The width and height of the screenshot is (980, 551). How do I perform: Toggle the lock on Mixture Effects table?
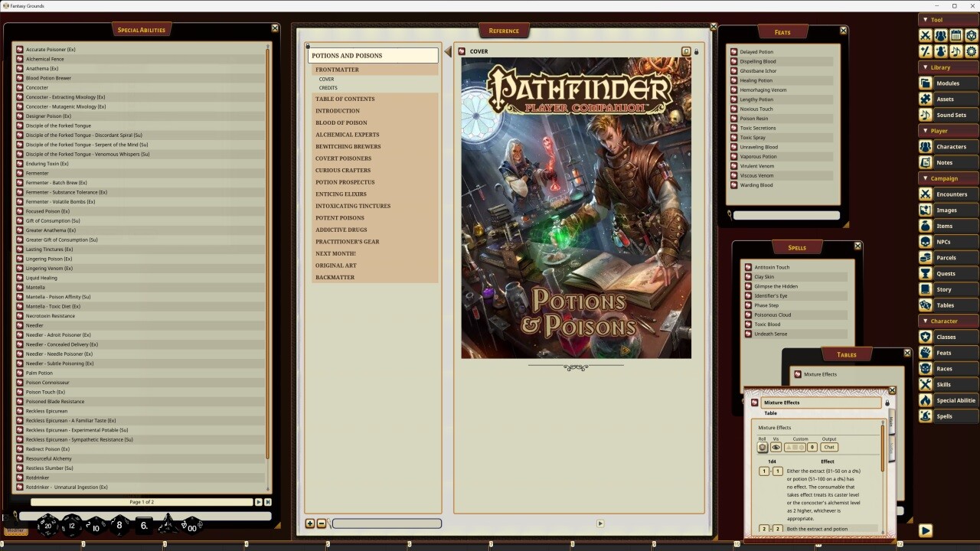[x=887, y=403]
